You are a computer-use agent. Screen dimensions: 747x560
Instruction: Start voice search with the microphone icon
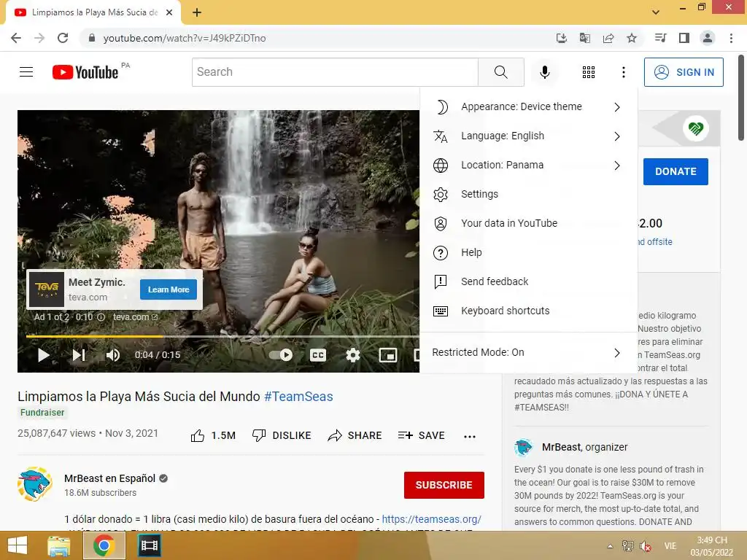tap(544, 72)
